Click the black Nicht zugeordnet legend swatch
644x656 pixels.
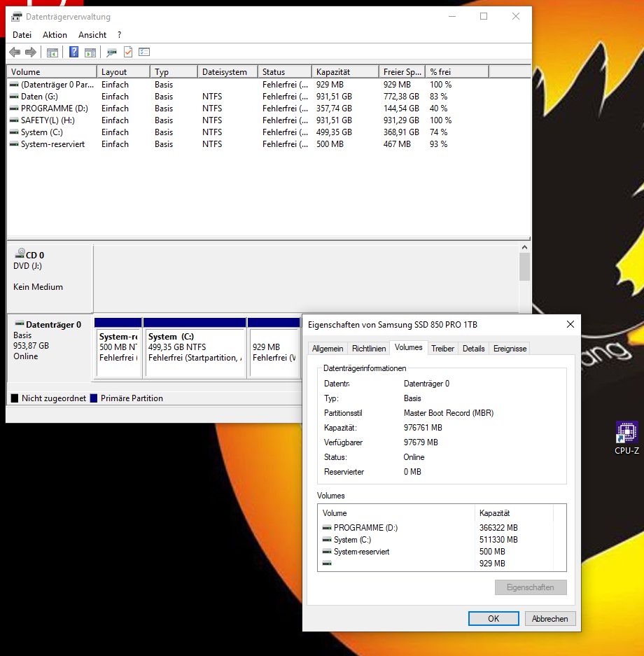tap(15, 398)
